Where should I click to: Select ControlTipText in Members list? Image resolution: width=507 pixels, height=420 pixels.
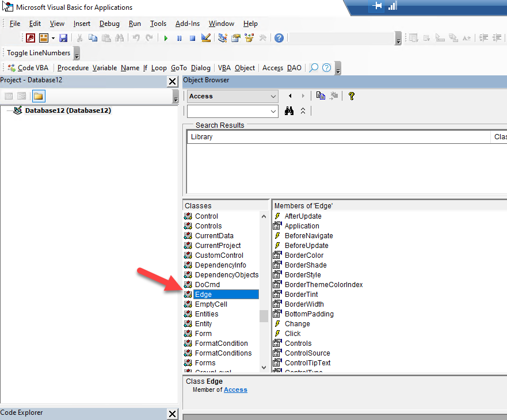pos(307,363)
